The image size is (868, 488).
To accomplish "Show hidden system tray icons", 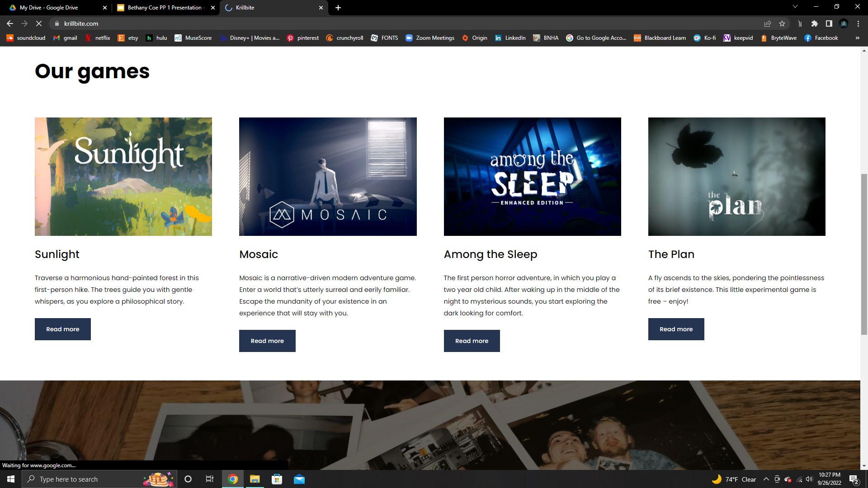I will [x=766, y=479].
